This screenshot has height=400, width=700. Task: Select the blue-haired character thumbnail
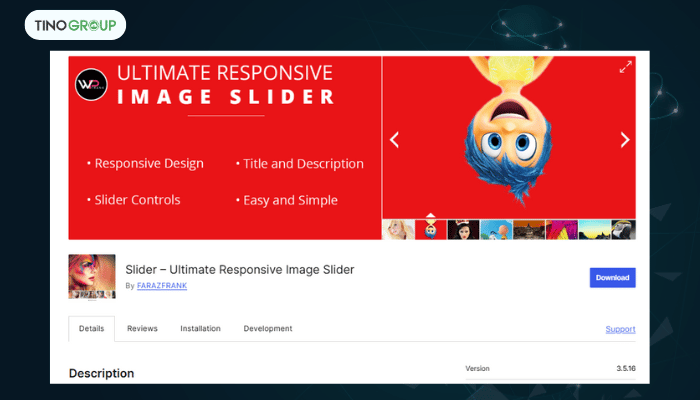click(431, 229)
